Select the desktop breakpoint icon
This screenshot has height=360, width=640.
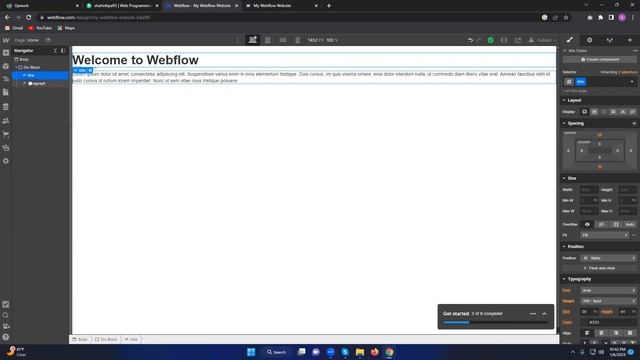click(253, 40)
